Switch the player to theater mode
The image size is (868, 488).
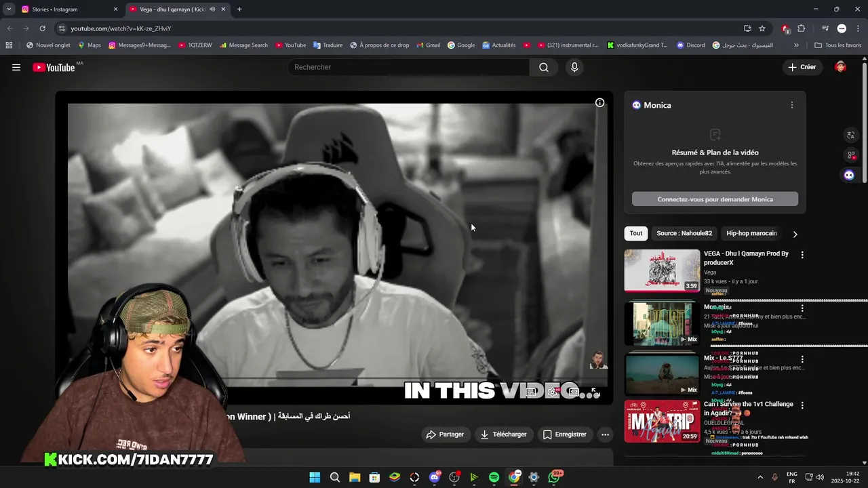(x=574, y=392)
